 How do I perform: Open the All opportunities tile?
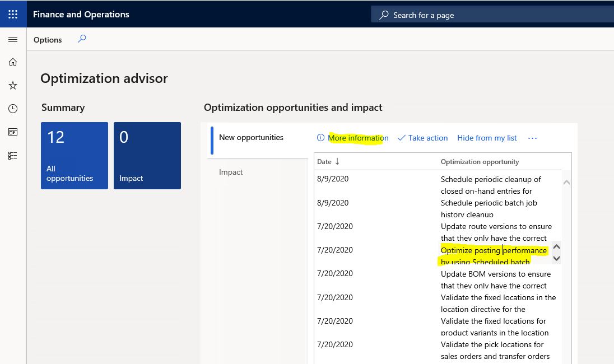75,155
